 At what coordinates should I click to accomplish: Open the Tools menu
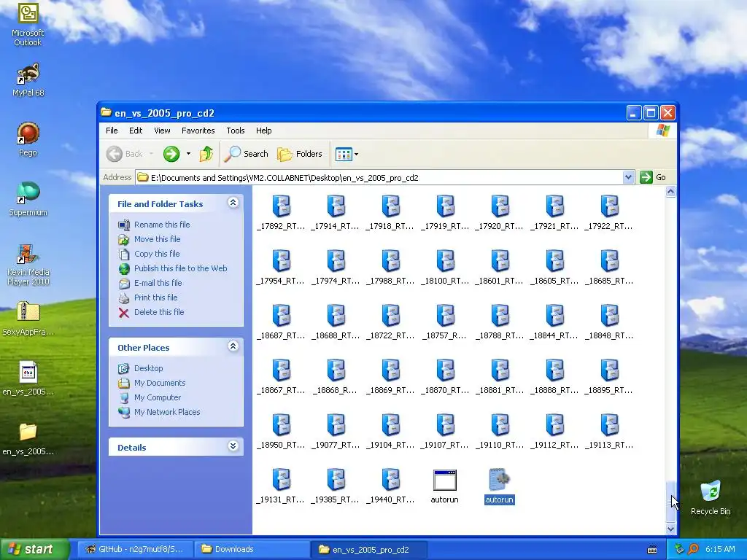(236, 131)
